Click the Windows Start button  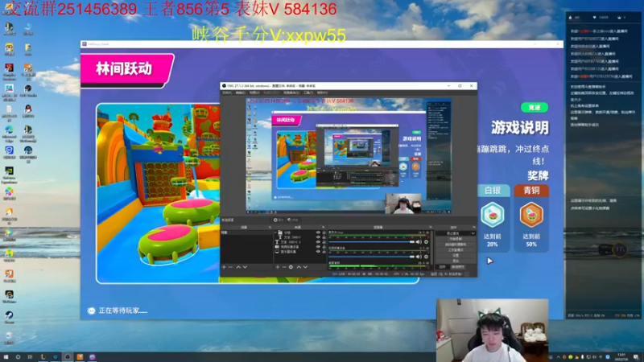[x=6, y=356]
